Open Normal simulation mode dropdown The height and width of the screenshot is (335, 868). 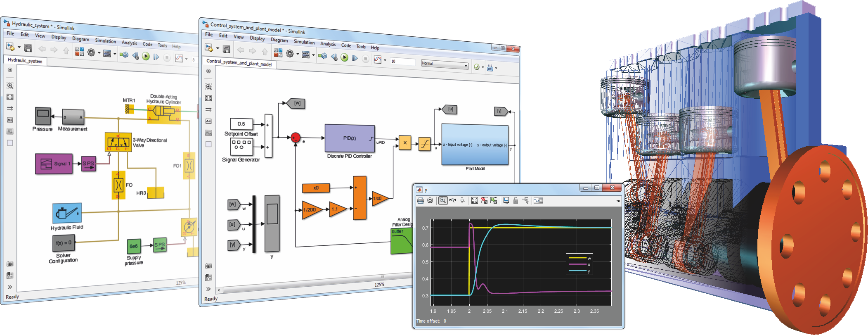(x=445, y=64)
